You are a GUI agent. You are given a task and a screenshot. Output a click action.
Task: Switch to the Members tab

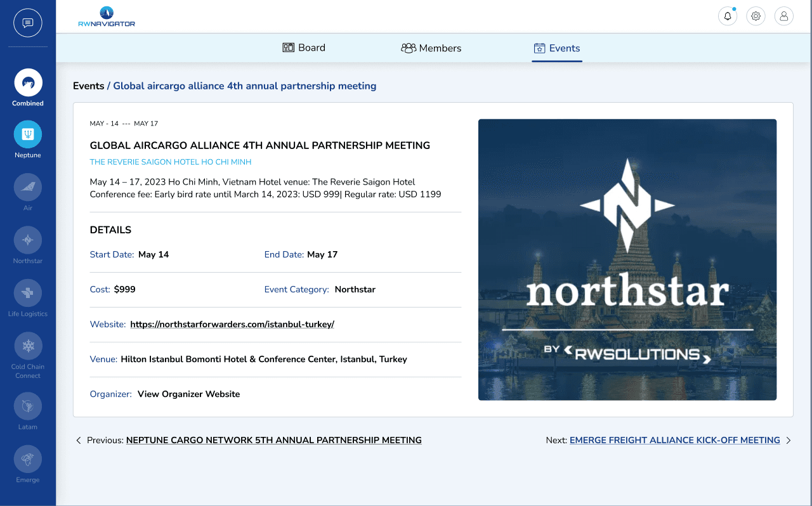(x=431, y=48)
